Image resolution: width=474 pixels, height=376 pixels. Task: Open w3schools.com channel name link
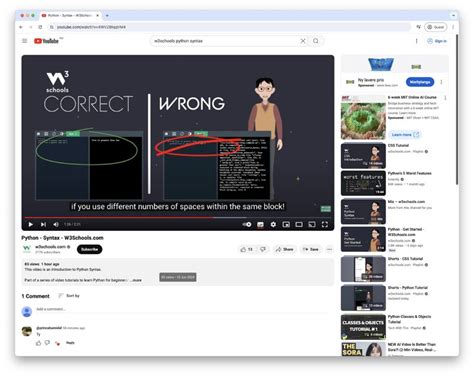point(51,247)
